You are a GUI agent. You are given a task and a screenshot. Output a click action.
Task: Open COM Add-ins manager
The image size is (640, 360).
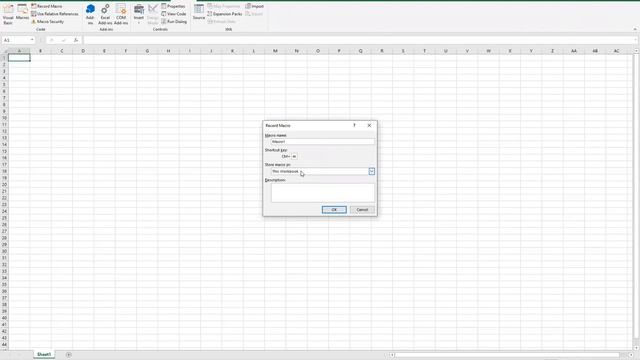click(x=121, y=14)
